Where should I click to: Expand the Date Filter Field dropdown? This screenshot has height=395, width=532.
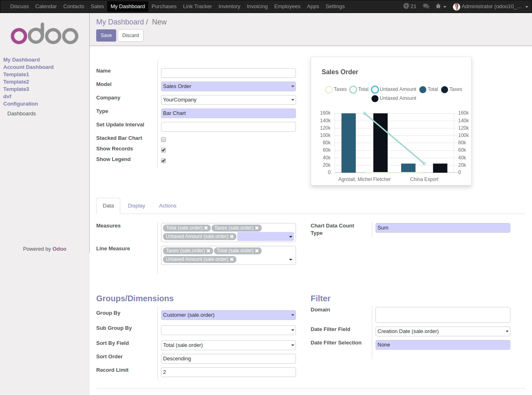pyautogui.click(x=443, y=331)
